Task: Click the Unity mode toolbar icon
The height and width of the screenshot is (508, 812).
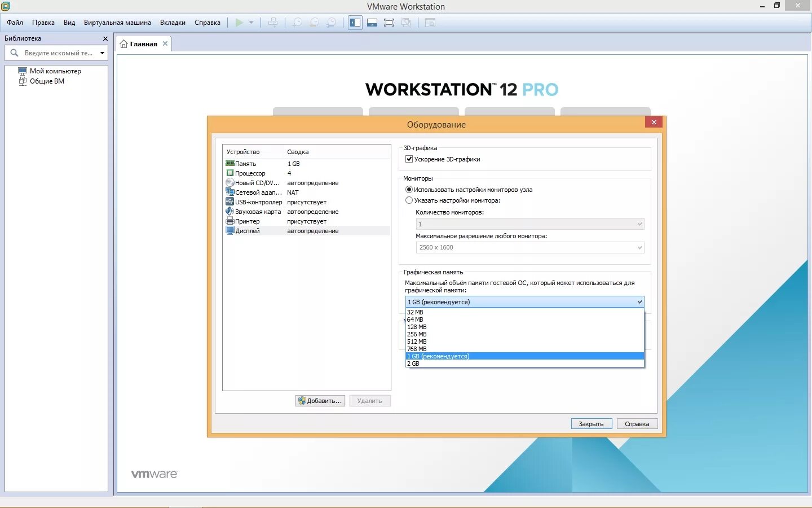Action: click(x=407, y=23)
